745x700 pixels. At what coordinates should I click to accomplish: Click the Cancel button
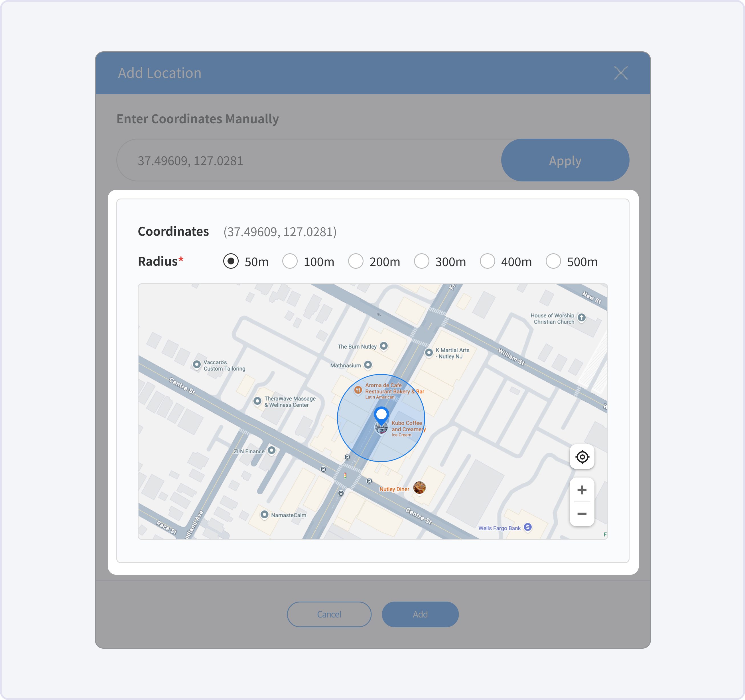pos(329,614)
